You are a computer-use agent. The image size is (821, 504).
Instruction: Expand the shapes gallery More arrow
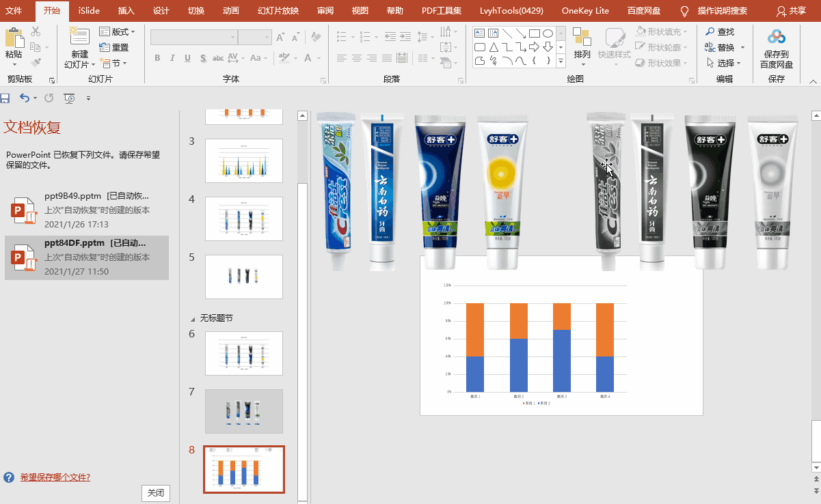[561, 61]
